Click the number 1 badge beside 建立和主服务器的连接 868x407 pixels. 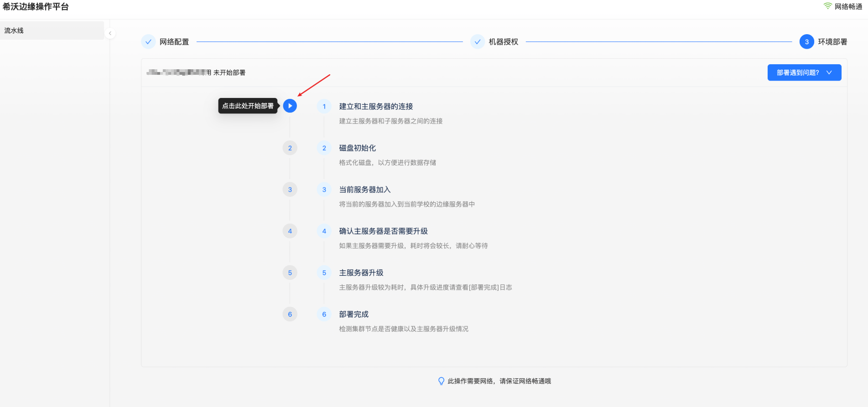(x=324, y=107)
